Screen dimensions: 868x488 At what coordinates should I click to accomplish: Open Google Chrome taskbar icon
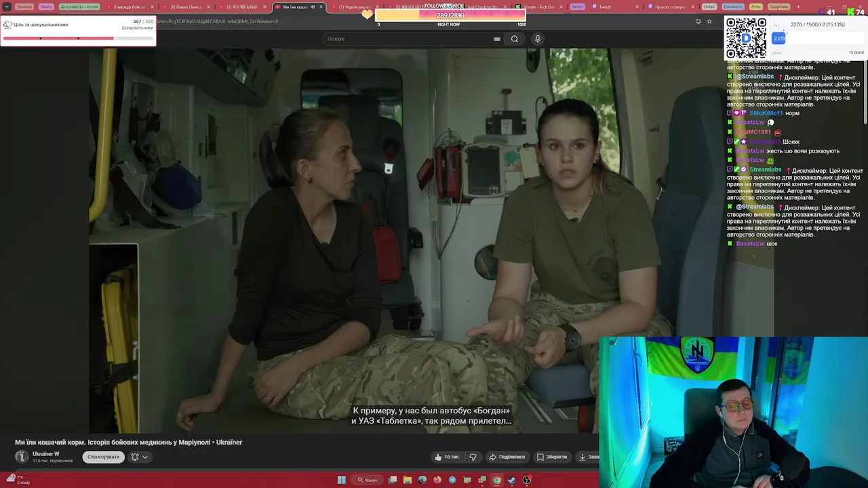pos(497,480)
